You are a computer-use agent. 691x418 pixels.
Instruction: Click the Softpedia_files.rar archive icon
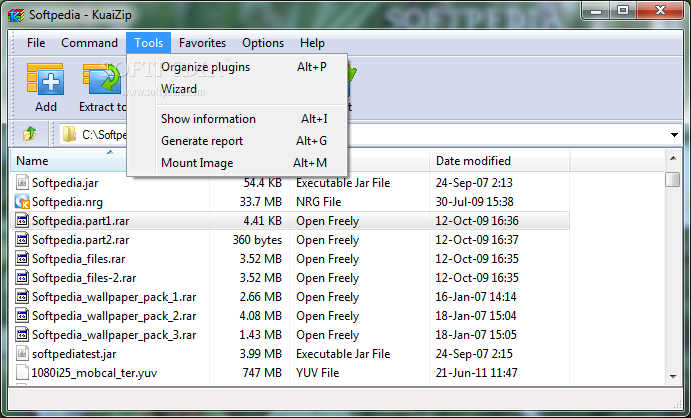click(x=22, y=258)
